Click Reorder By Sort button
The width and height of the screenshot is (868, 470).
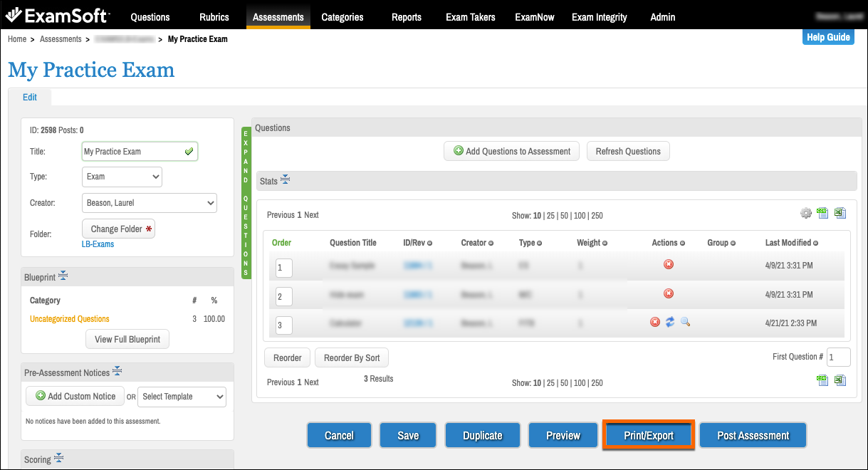(x=352, y=357)
